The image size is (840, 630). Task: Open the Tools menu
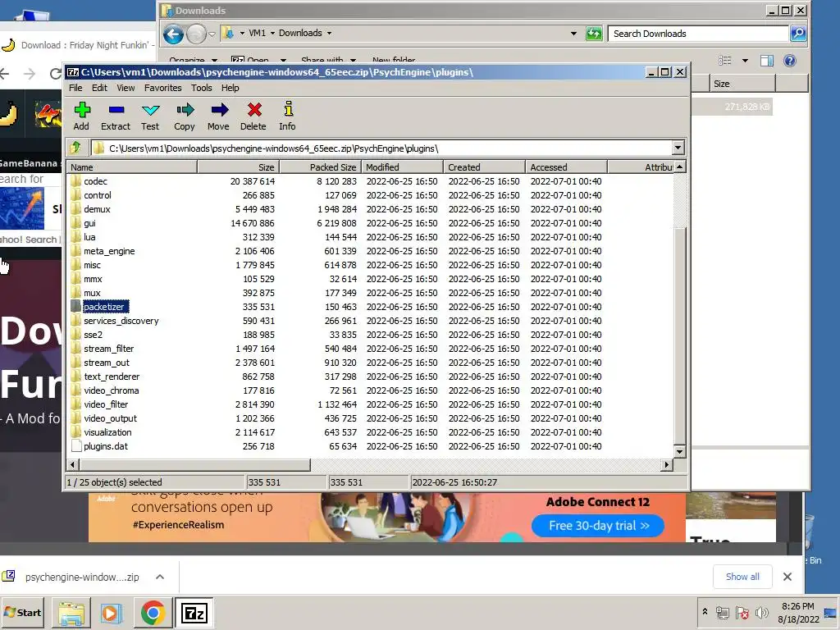[202, 88]
